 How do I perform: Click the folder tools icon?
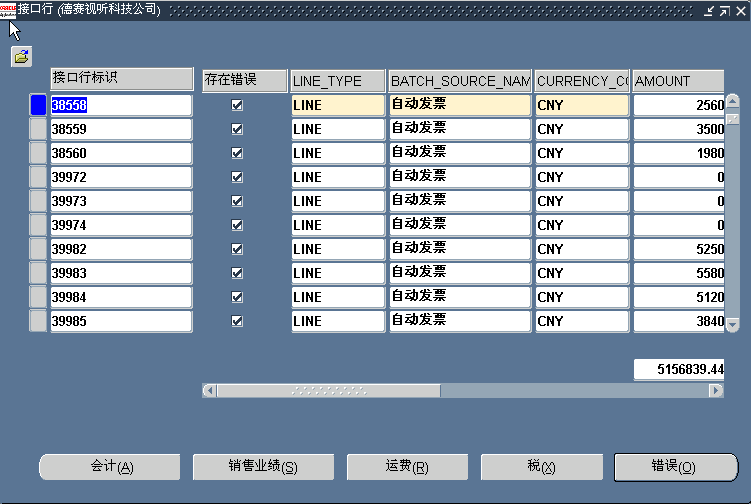click(x=21, y=57)
